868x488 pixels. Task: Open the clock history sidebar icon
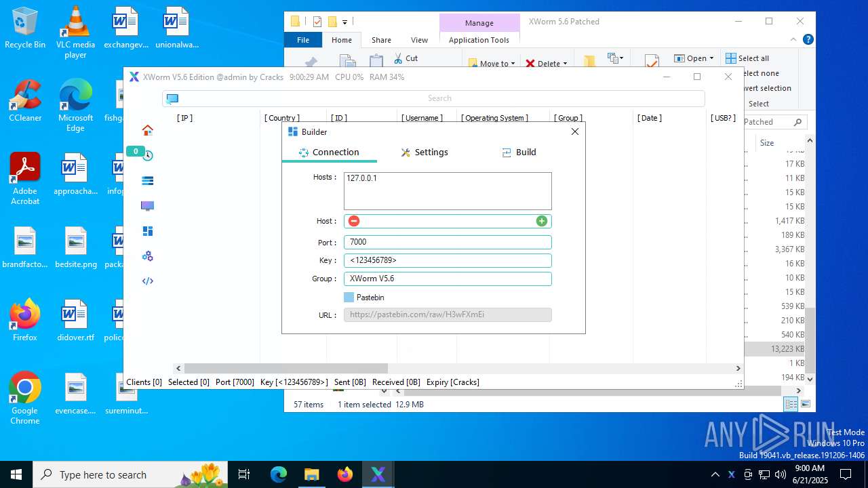(x=147, y=155)
